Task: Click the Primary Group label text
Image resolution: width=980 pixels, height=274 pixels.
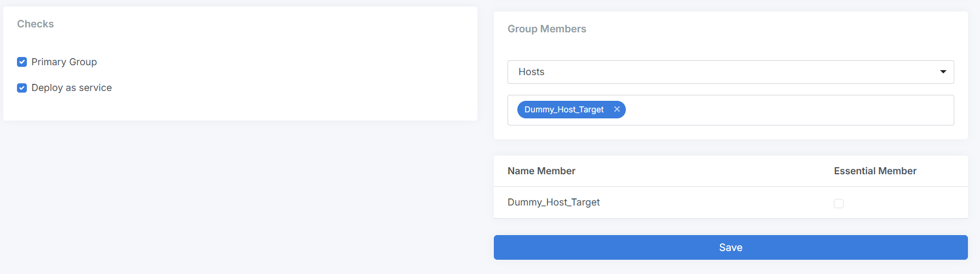Action: [64, 62]
